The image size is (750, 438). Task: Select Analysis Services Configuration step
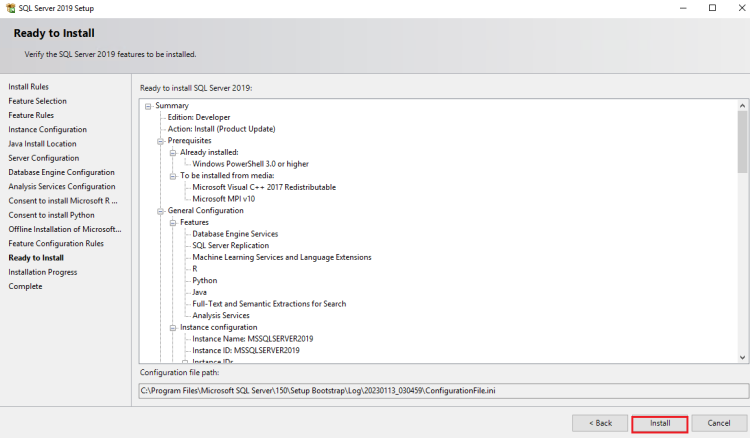[x=62, y=187]
